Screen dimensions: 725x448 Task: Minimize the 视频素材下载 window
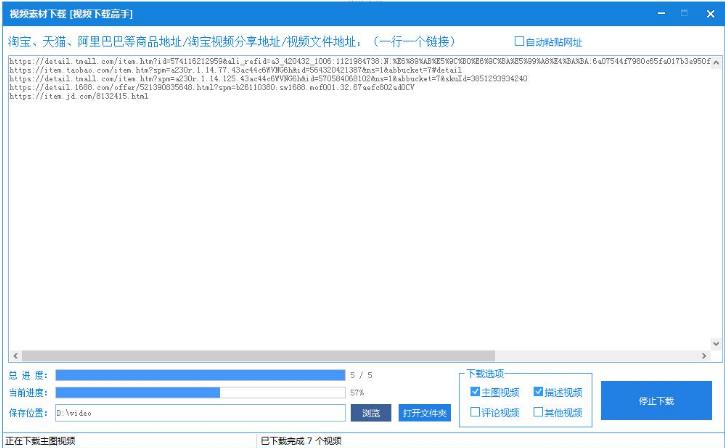tap(660, 13)
